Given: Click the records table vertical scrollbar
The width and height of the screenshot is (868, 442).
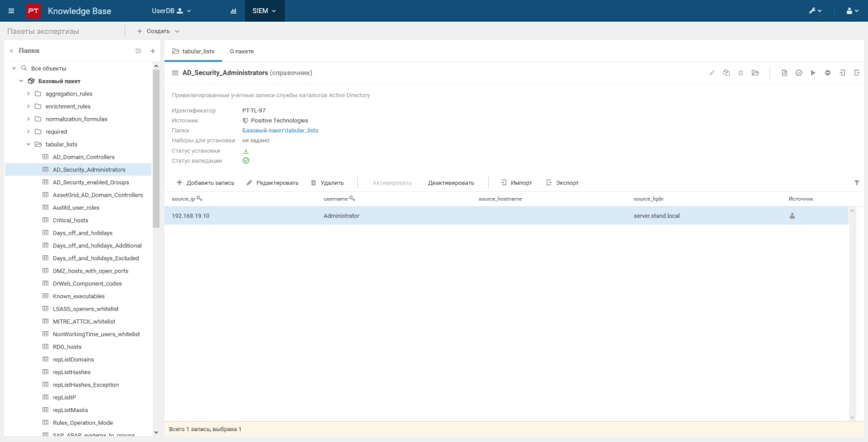Looking at the screenshot, I should [x=853, y=313].
